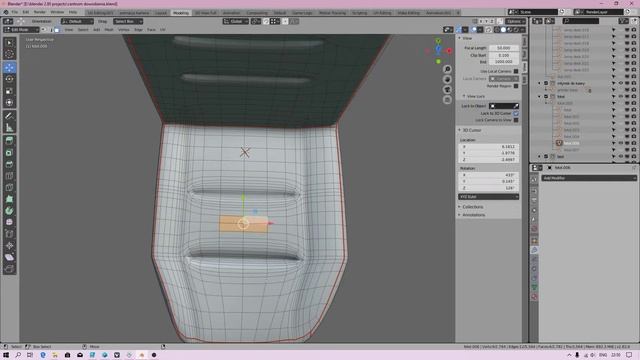This screenshot has width=640, height=360.
Task: Open the Render menu
Action: point(40,12)
